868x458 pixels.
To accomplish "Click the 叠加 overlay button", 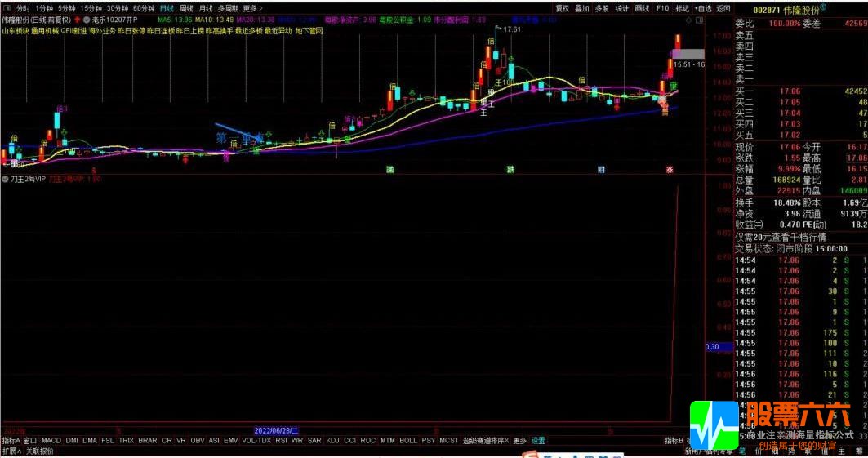I will pos(582,8).
